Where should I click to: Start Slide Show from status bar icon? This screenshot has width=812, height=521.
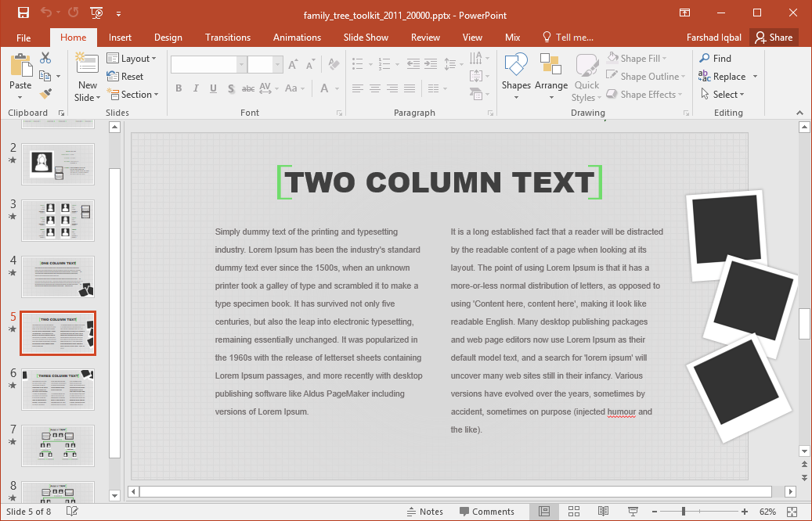point(633,512)
